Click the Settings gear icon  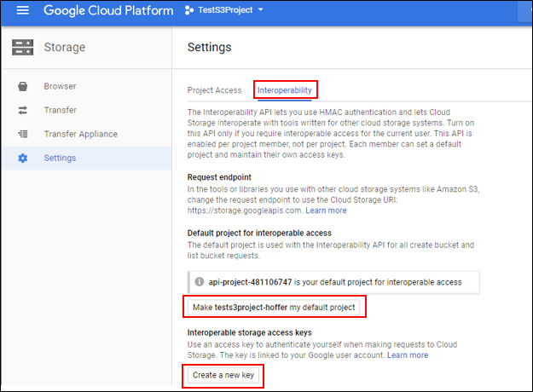click(23, 158)
